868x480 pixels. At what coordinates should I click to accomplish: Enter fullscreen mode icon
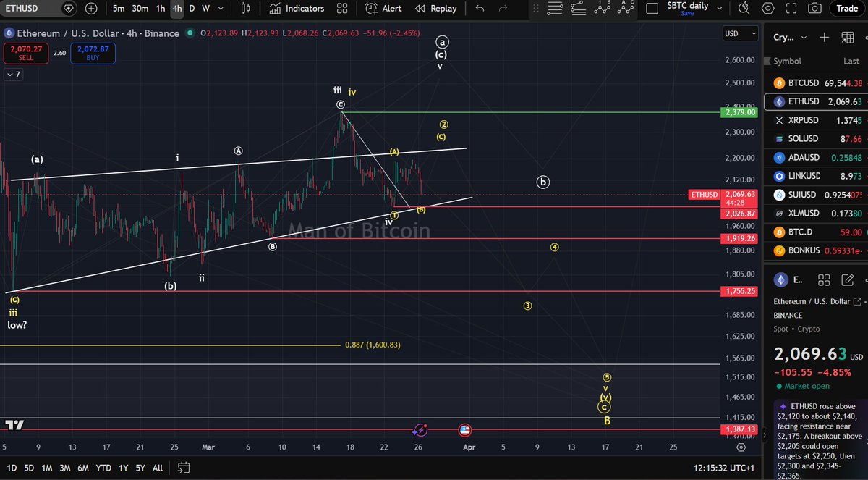[x=791, y=9]
